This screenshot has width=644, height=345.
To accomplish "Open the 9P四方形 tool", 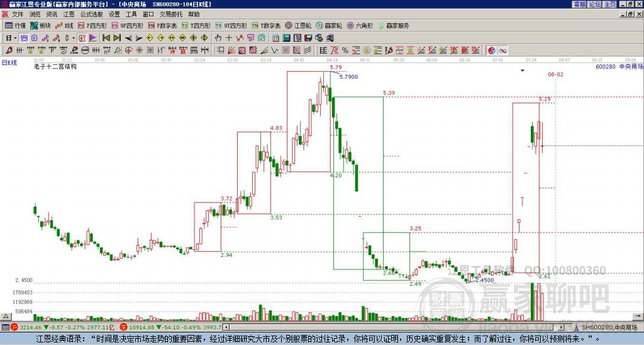I will point(127,25).
